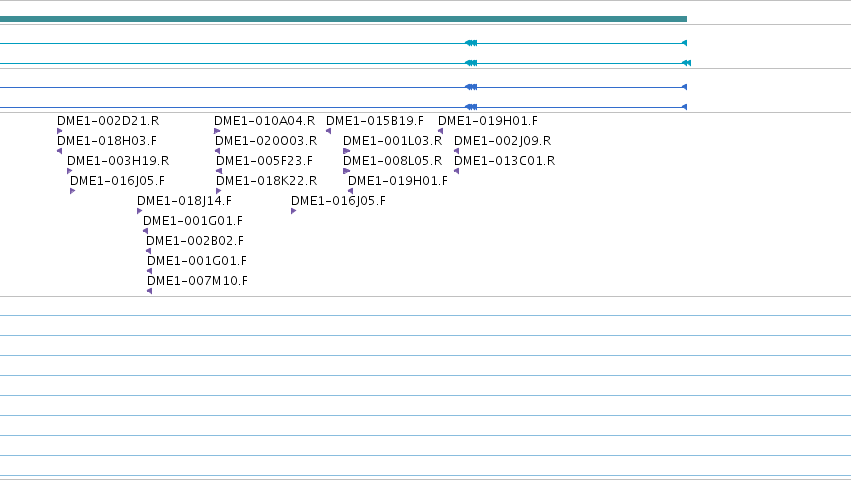Click the DME1-018H03.F label

(107, 141)
